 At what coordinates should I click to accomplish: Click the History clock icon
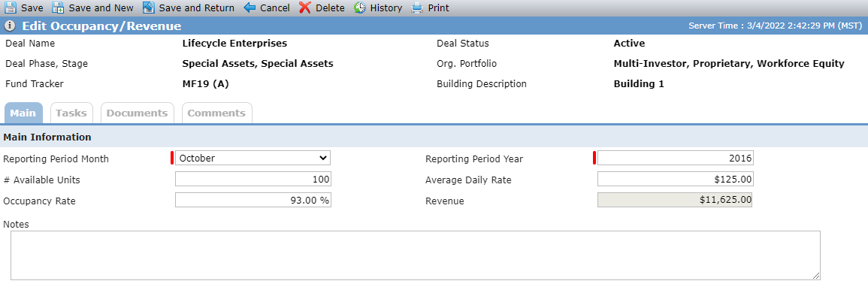(360, 8)
